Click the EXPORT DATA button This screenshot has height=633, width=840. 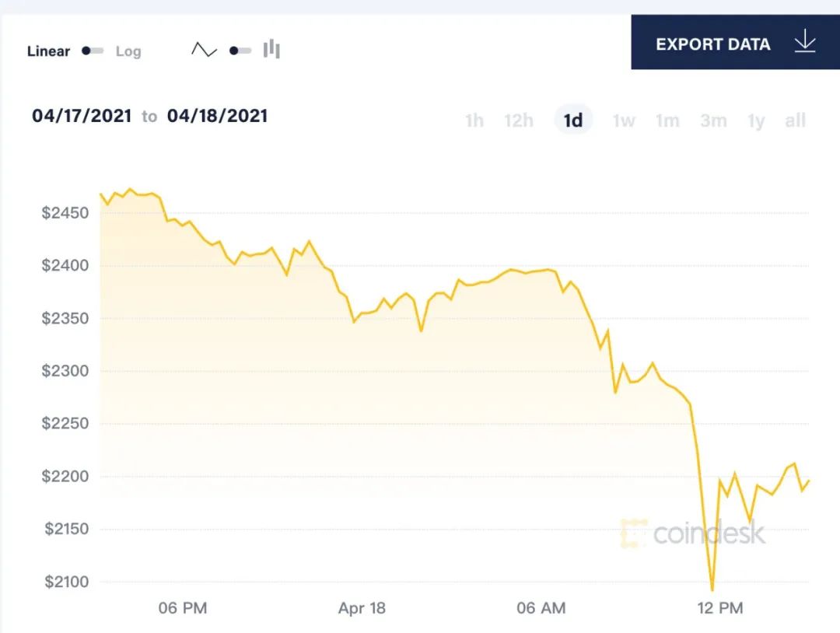736,42
